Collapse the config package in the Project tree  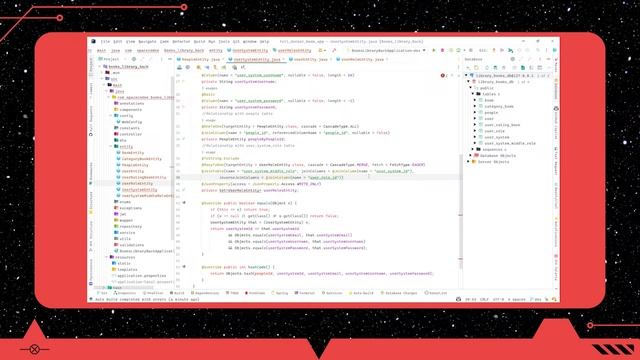[x=111, y=116]
